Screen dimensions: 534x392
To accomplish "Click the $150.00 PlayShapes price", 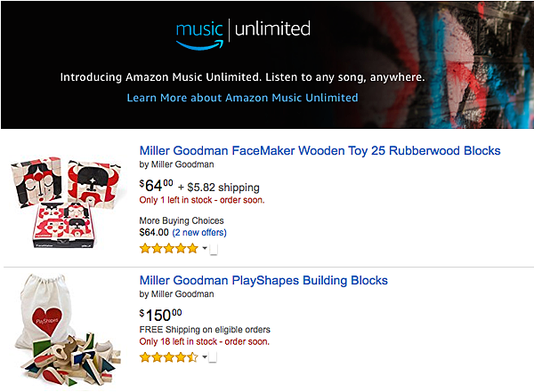I will click(161, 315).
